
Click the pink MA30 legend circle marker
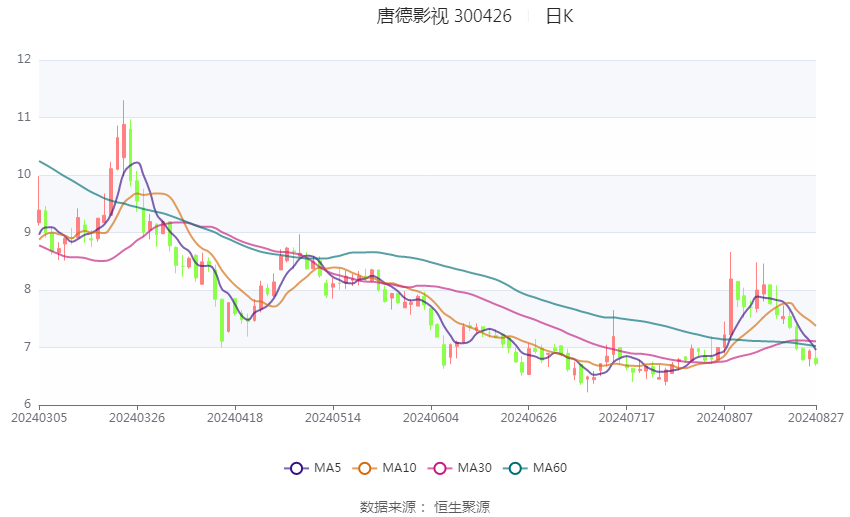pos(437,468)
